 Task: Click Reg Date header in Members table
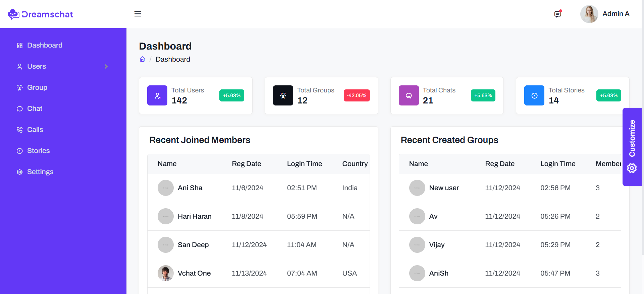tap(247, 164)
